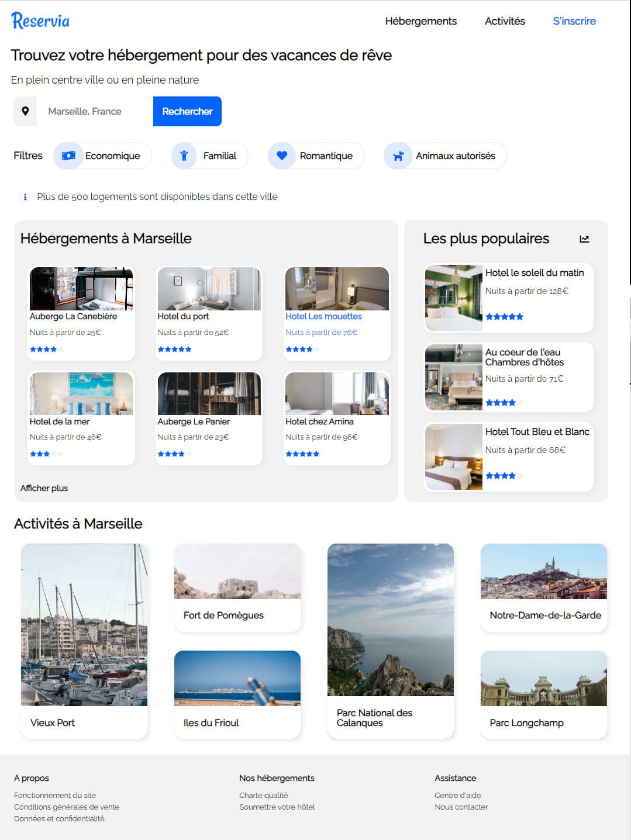Click the child icon for Familial filter
The width and height of the screenshot is (631, 840).
pos(184,156)
